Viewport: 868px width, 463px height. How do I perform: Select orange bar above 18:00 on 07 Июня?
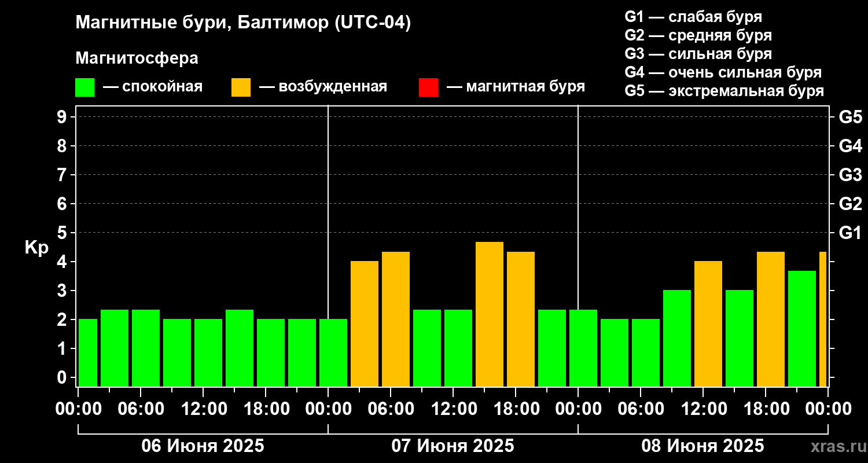(x=521, y=319)
